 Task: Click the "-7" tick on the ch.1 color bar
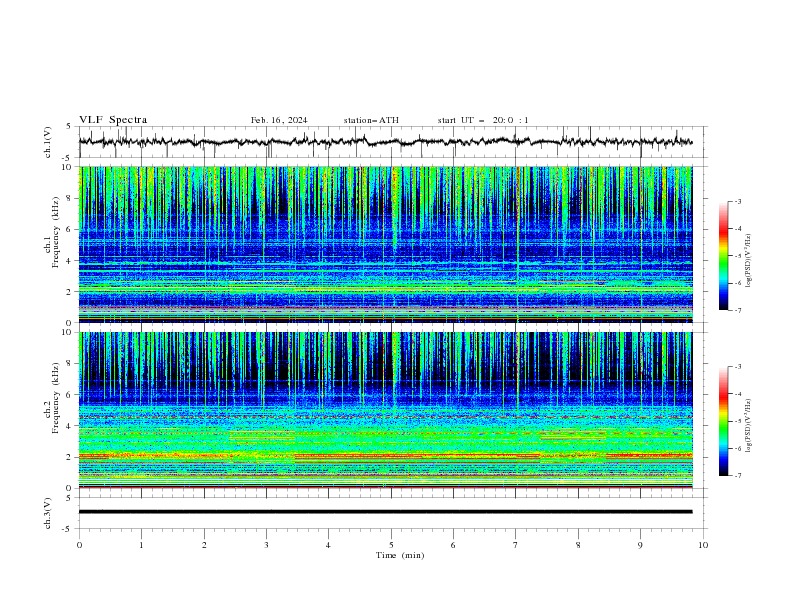coord(737,310)
